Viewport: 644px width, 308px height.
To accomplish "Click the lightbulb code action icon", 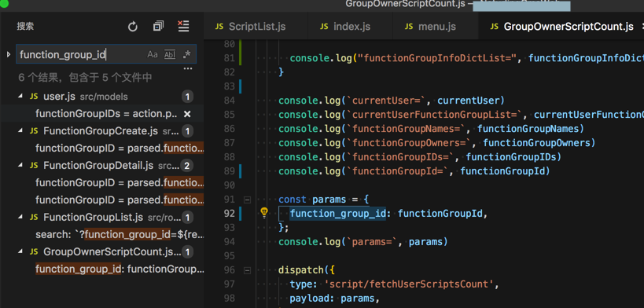I will [x=264, y=212].
